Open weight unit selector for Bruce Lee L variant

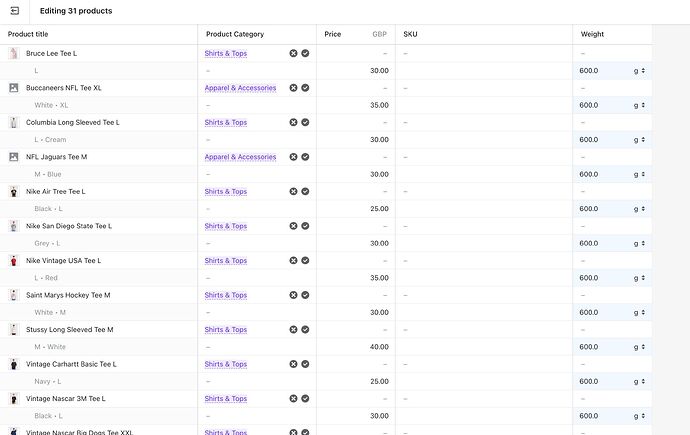pos(639,71)
